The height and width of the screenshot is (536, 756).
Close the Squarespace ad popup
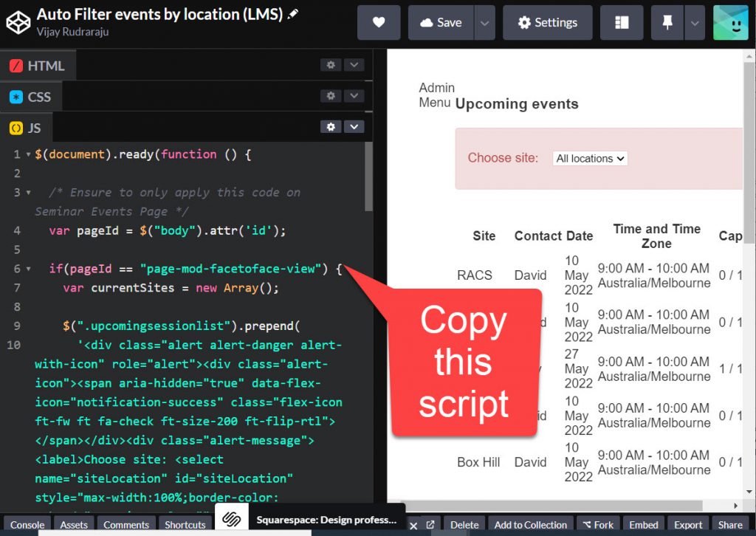point(413,525)
